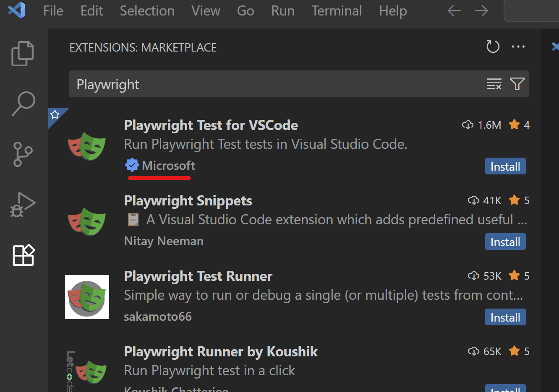Click the Microsoft publisher name
This screenshot has width=559, height=392.
point(168,166)
